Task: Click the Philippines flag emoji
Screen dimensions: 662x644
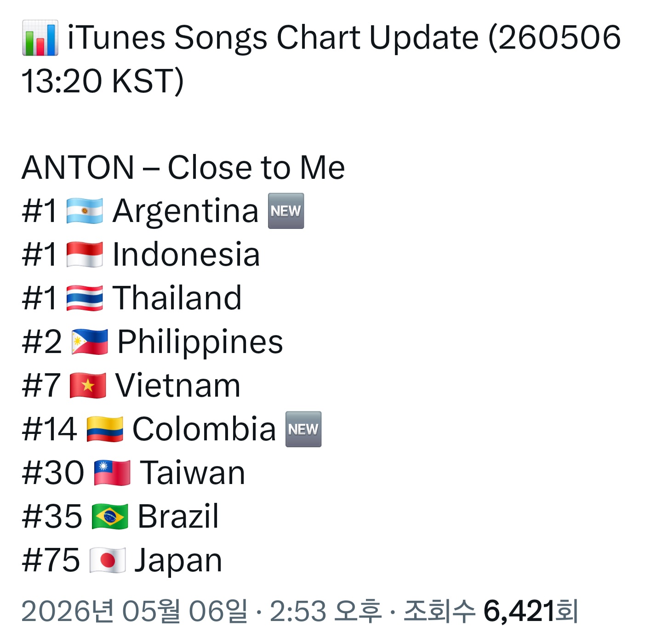Action: pos(90,342)
